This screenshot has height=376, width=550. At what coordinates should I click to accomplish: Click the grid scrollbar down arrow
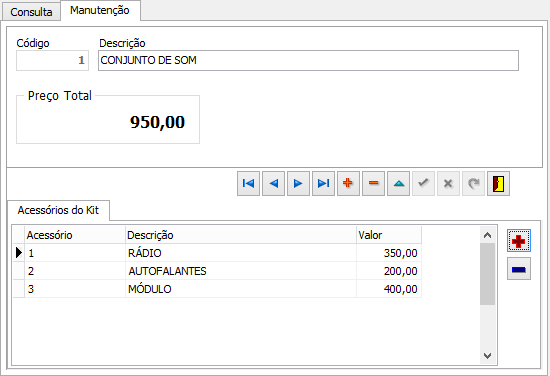(x=487, y=356)
